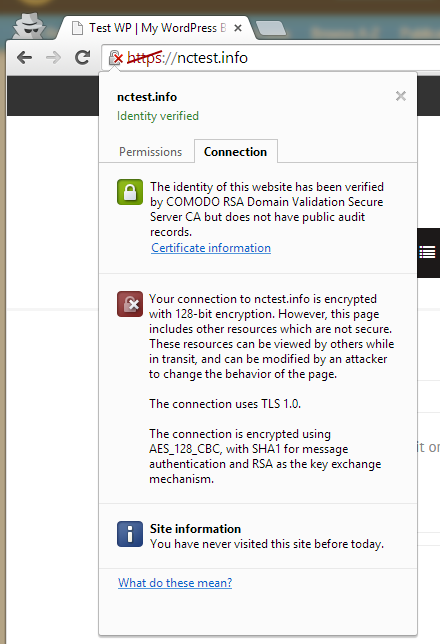Image resolution: width=440 pixels, height=644 pixels.
Task: Reload the page with refresh icon
Action: click(83, 58)
